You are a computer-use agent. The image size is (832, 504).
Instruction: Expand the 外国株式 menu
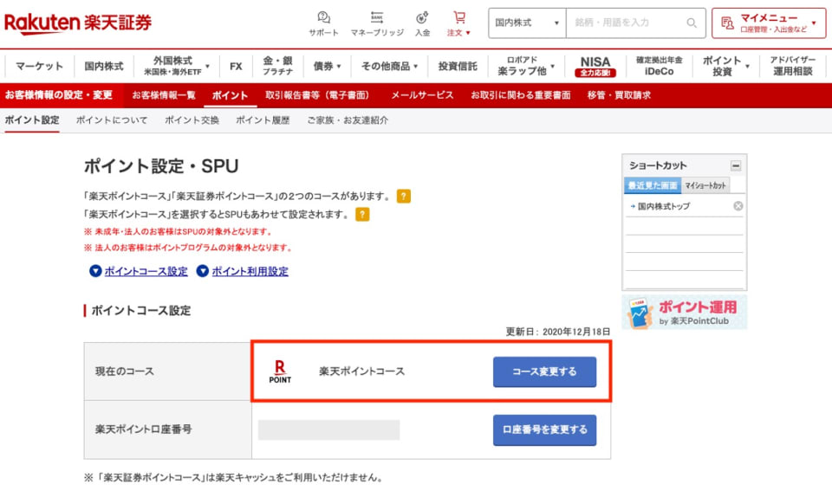click(177, 66)
